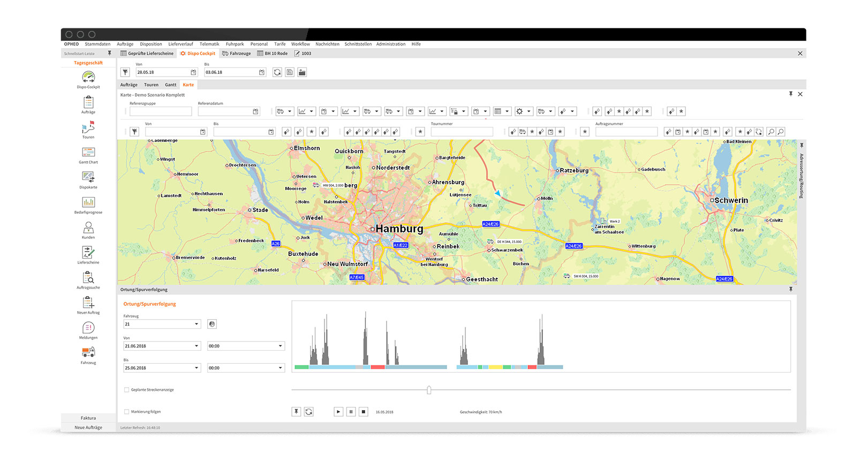Expand the first truck toolbar dropdown
The height and width of the screenshot is (461, 868).
(290, 111)
